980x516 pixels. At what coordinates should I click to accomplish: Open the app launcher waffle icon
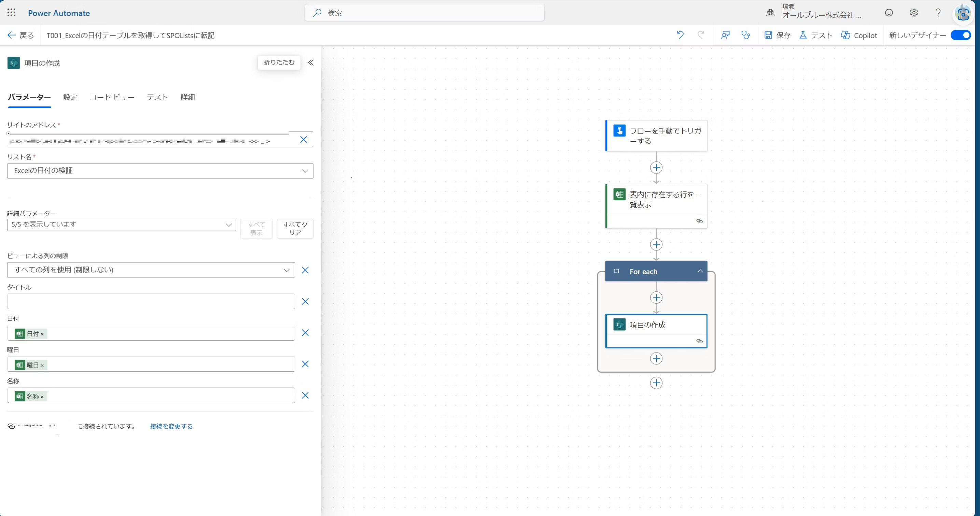(11, 13)
